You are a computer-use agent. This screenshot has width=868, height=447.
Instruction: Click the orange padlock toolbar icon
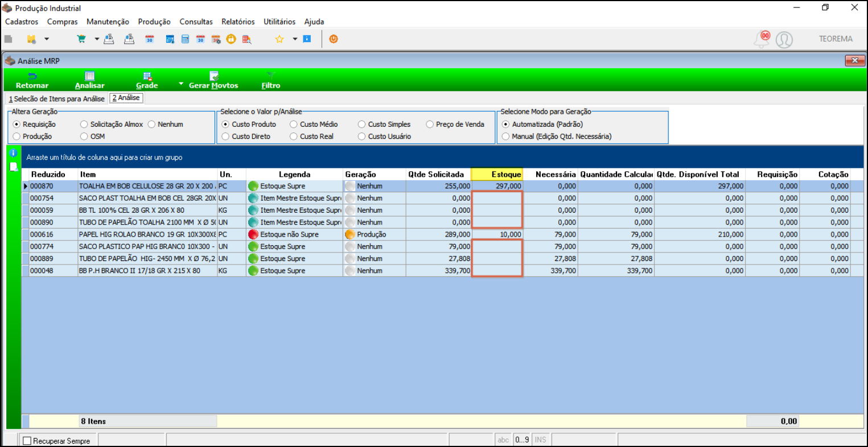pos(231,39)
